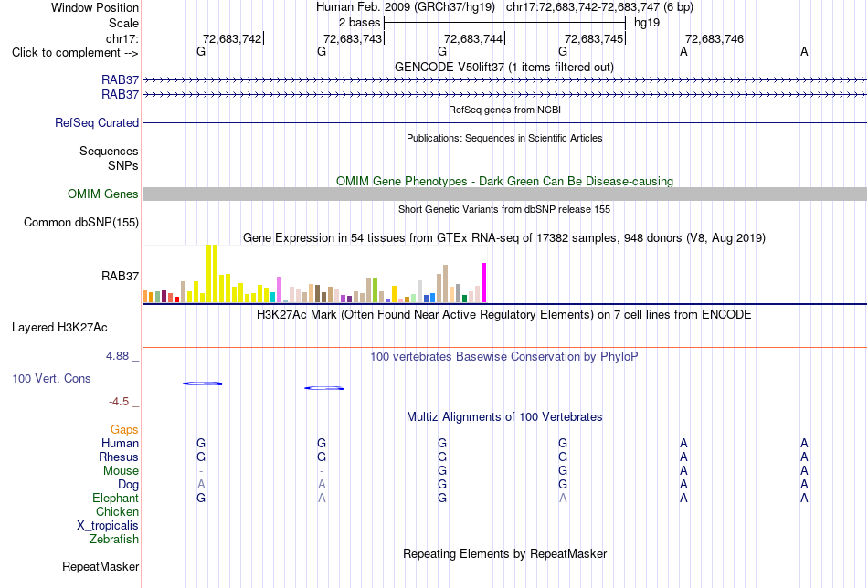Click 'Multiz Alignments of 100 Vertebrates' title
868x588 pixels.
click(x=504, y=417)
